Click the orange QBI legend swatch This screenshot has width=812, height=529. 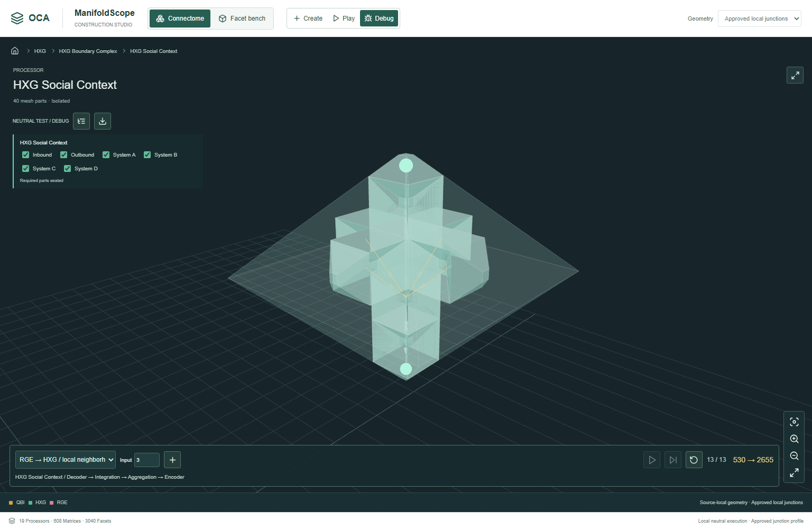(11, 503)
